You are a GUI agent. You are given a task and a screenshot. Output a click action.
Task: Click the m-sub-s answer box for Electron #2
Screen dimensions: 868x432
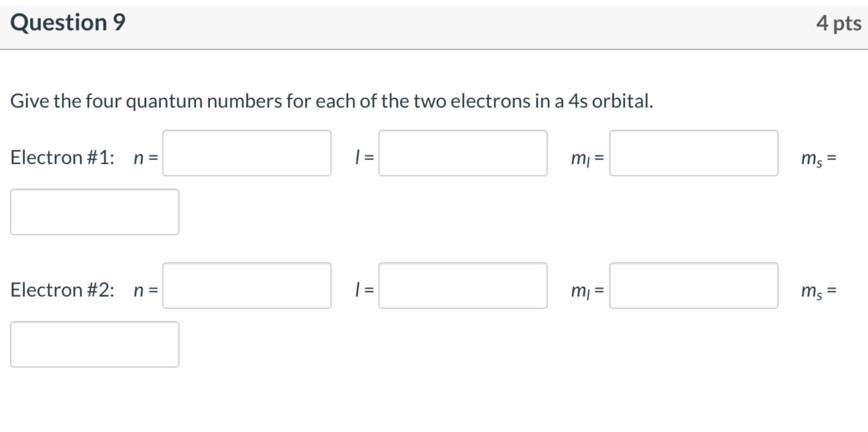(95, 344)
